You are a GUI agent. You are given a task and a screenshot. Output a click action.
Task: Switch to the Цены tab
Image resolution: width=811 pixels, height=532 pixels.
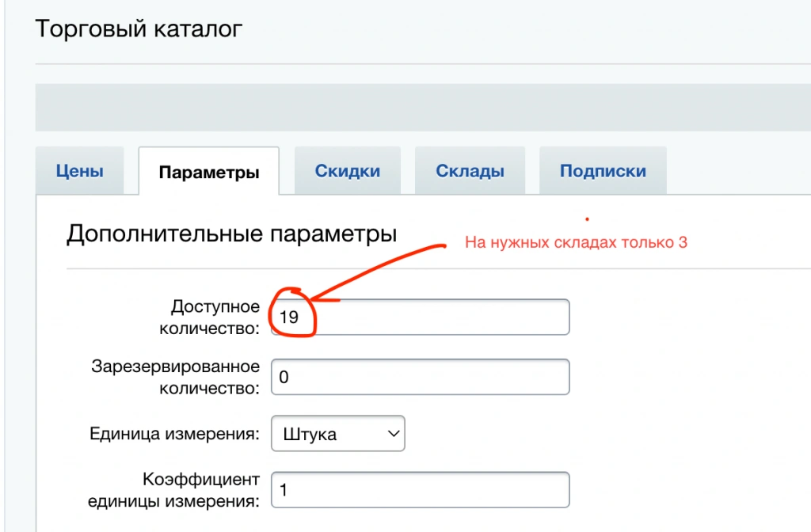pos(80,171)
